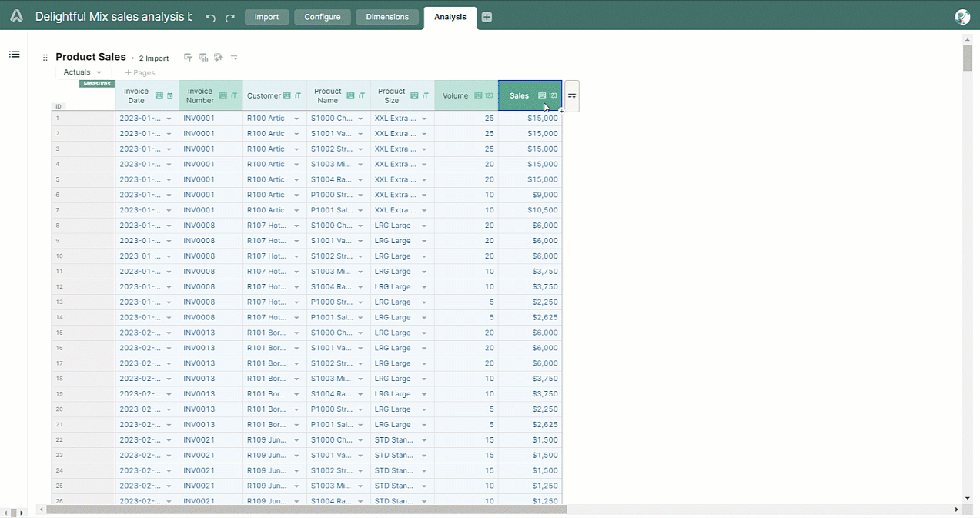Image resolution: width=980 pixels, height=518 pixels.
Task: Grab the Product Sales block drag handle
Action: tap(45, 58)
